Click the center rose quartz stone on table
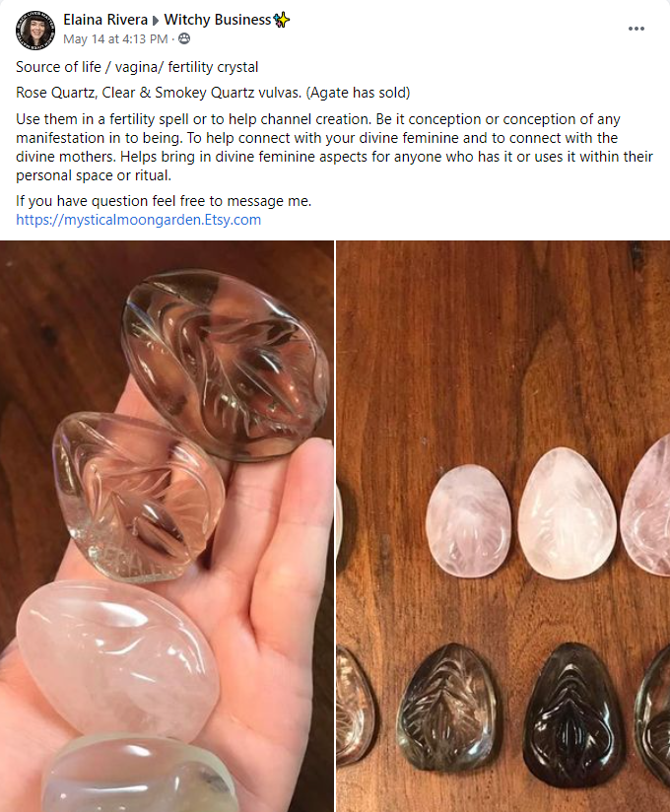This screenshot has width=670, height=812. (x=567, y=513)
